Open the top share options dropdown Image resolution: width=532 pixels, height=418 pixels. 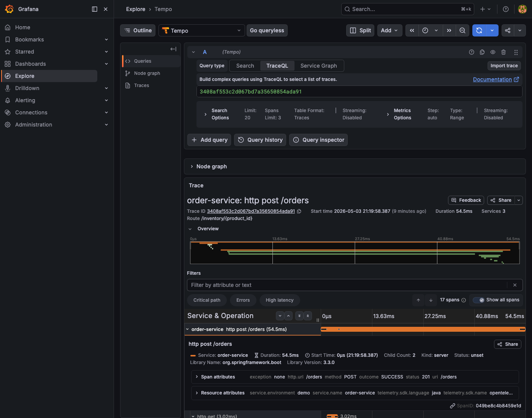[519, 30]
